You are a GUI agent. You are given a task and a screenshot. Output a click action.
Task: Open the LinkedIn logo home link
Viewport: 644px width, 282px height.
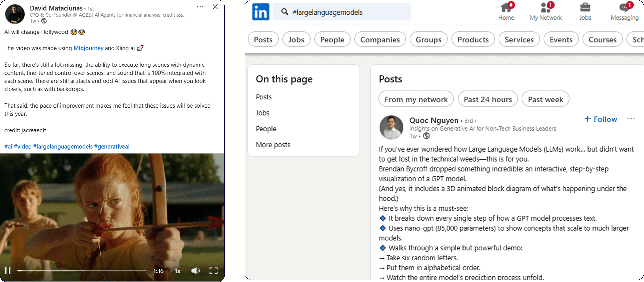pos(260,12)
